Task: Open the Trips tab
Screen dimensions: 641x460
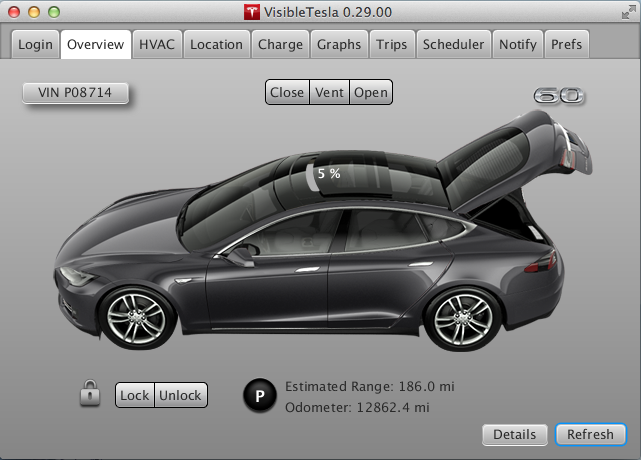Action: click(x=392, y=44)
